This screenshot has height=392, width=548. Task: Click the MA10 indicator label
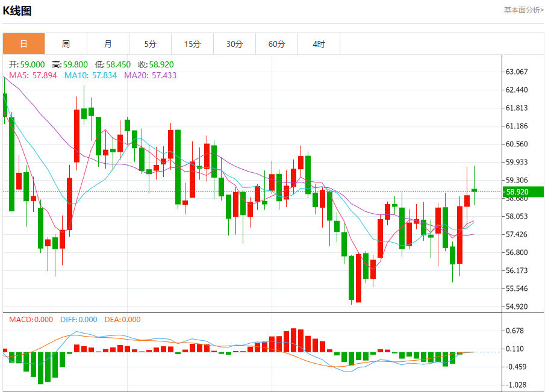click(x=90, y=75)
